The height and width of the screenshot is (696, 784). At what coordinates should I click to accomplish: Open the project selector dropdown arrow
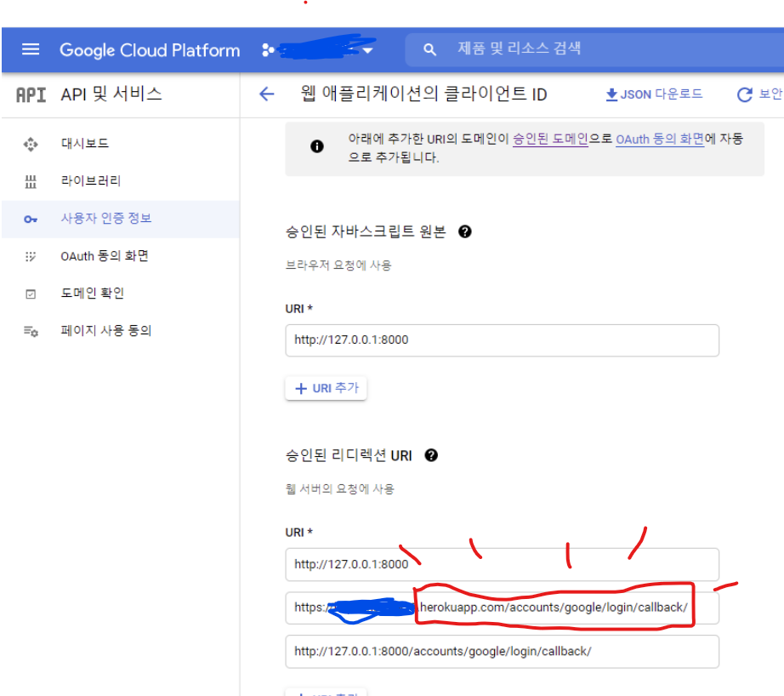tap(368, 50)
